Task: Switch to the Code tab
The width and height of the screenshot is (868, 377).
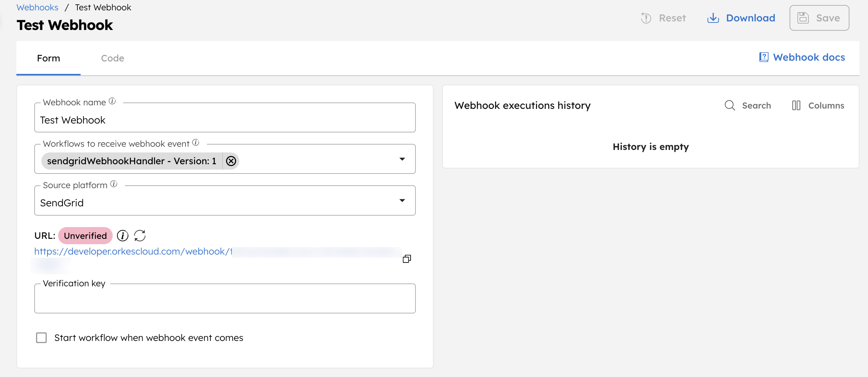Action: point(112,58)
